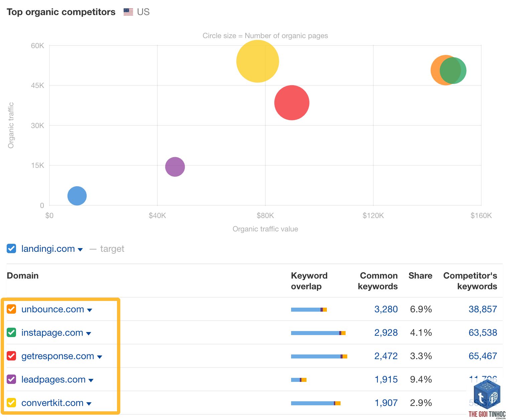Image resolution: width=508 pixels, height=420 pixels.
Task: Open competitor's keywords count 38,857
Action: click(x=483, y=309)
